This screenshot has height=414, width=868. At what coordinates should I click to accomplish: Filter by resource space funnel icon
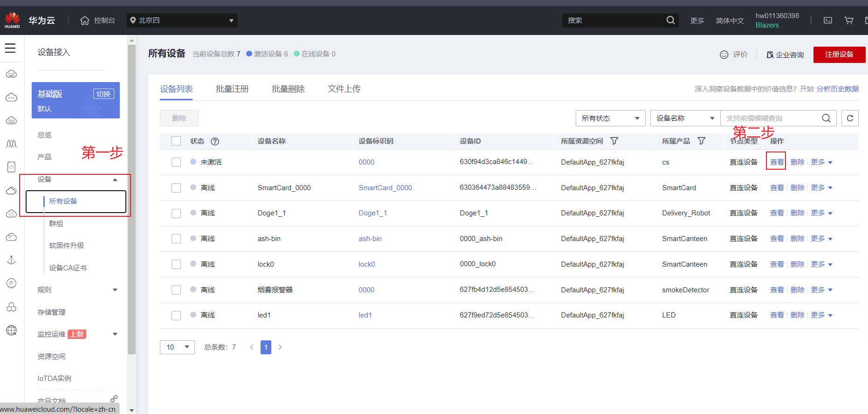[614, 141]
